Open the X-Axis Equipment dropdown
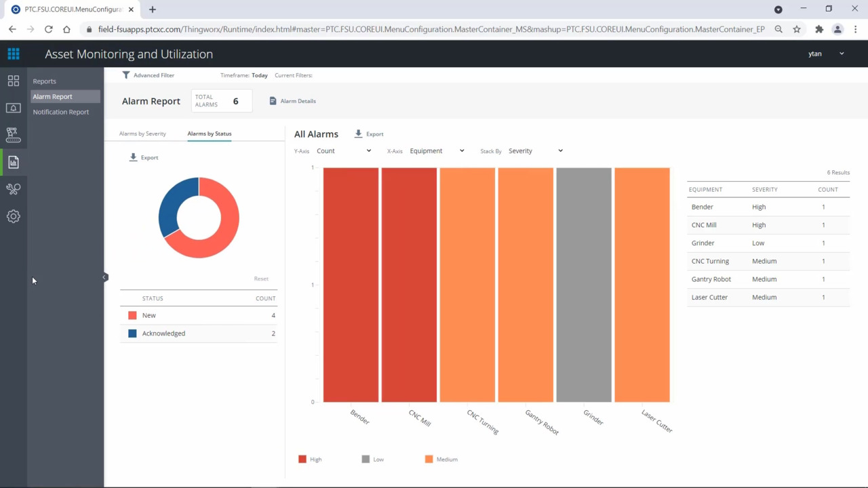 [461, 150]
